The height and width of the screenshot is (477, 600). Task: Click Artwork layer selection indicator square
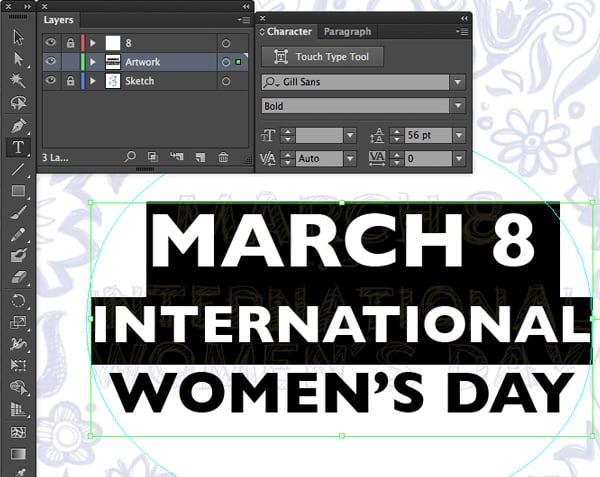point(238,62)
